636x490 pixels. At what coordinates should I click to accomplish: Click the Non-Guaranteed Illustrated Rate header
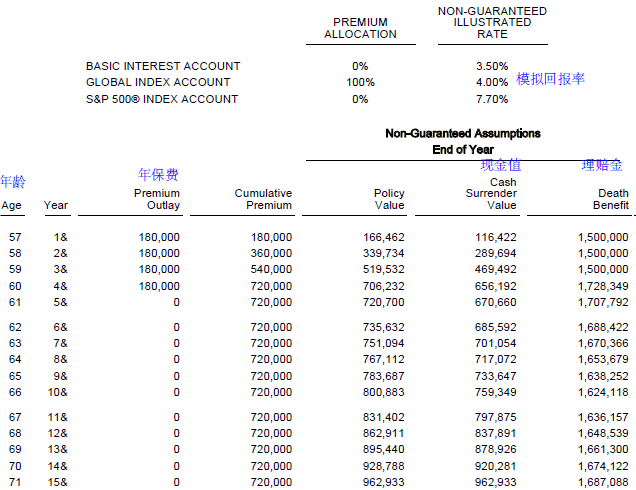coord(492,22)
